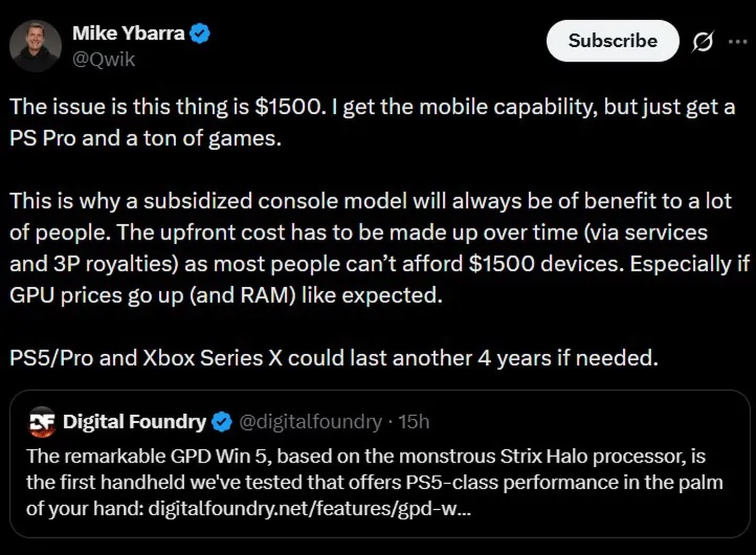Click the Mike Ybarra display name
Viewport: 756px width, 555px height.
click(x=129, y=33)
